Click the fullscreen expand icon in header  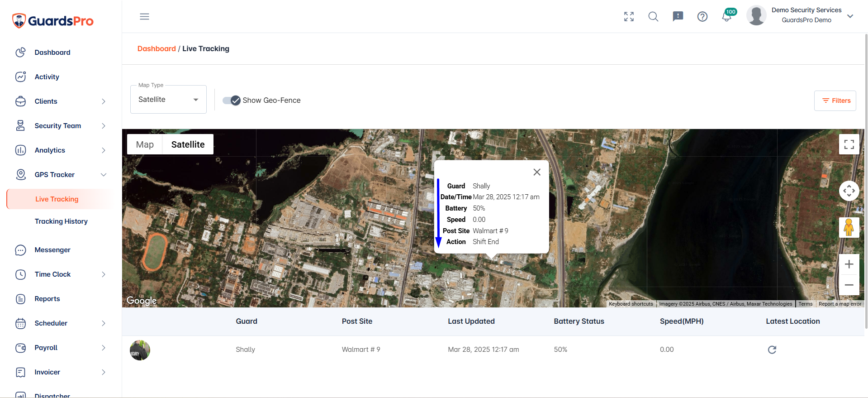tap(629, 17)
